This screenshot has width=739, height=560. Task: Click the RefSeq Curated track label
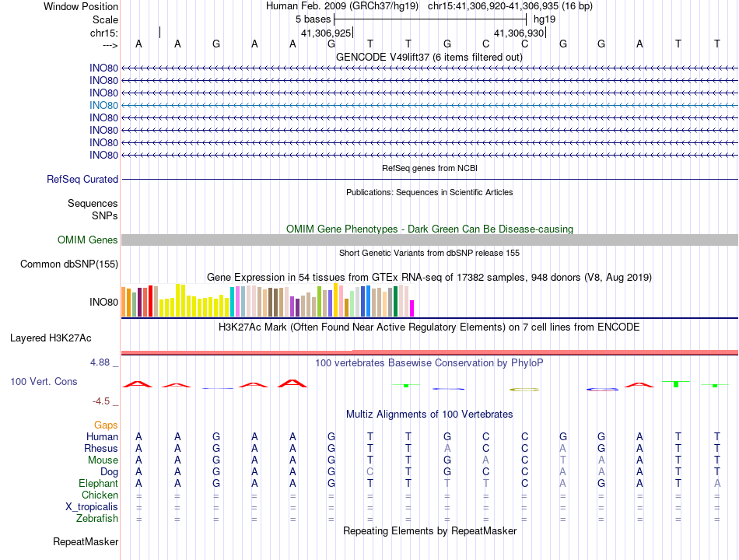pyautogui.click(x=82, y=179)
